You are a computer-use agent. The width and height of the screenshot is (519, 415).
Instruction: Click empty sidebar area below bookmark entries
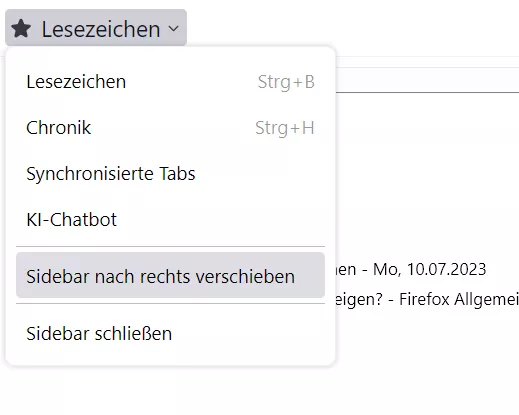point(427,360)
